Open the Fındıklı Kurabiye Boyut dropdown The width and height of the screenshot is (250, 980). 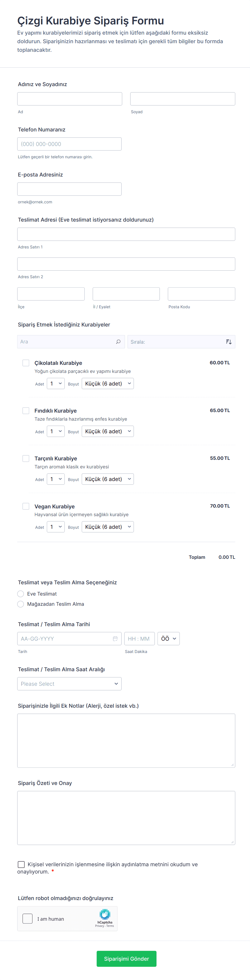coord(108,431)
